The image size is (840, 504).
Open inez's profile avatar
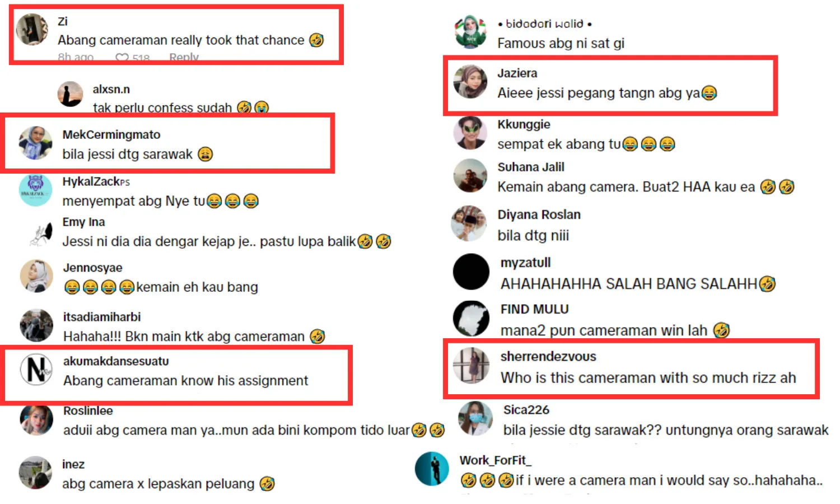36,473
